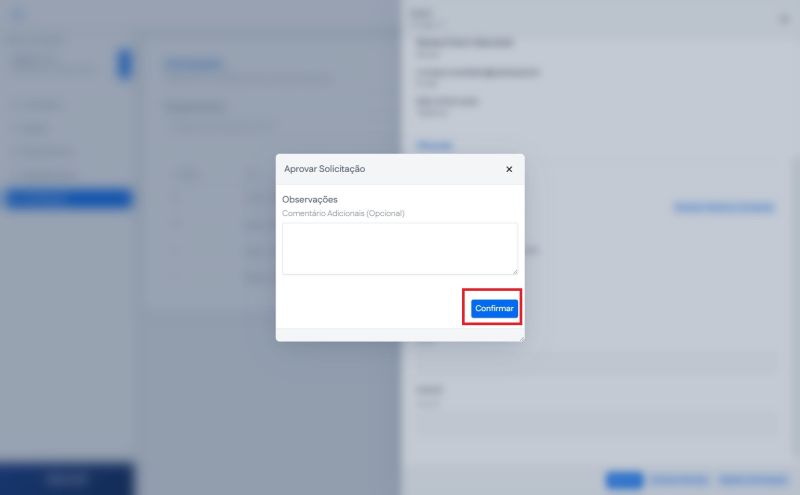Image resolution: width=800 pixels, height=495 pixels.
Task: Select the highlighted blue sidebar menu item
Action: pos(69,198)
